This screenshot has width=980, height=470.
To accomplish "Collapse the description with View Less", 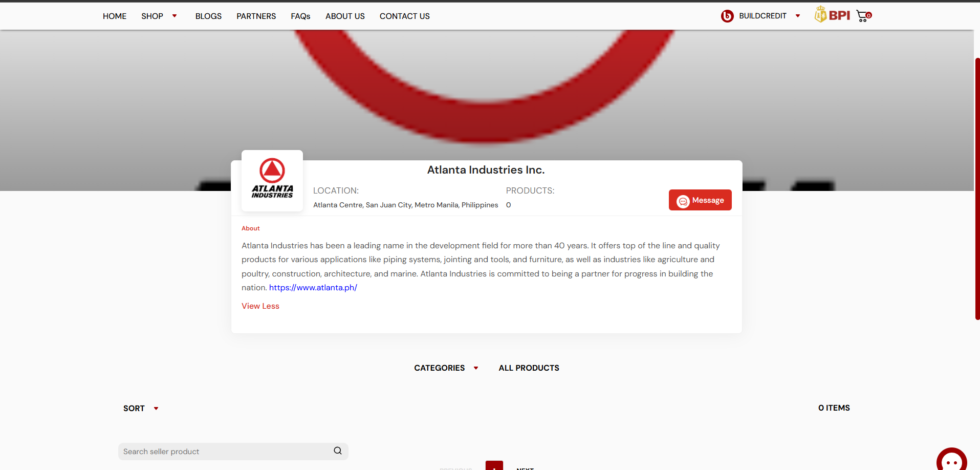I will [260, 306].
